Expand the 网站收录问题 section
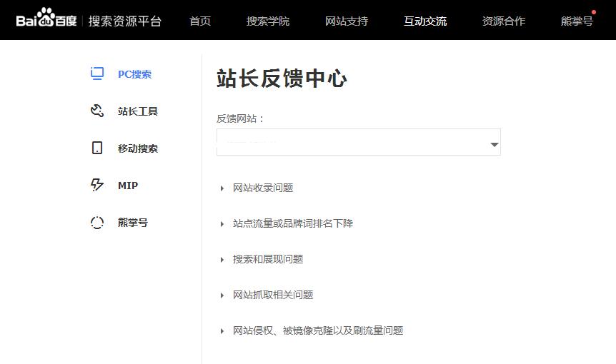 pyautogui.click(x=262, y=188)
